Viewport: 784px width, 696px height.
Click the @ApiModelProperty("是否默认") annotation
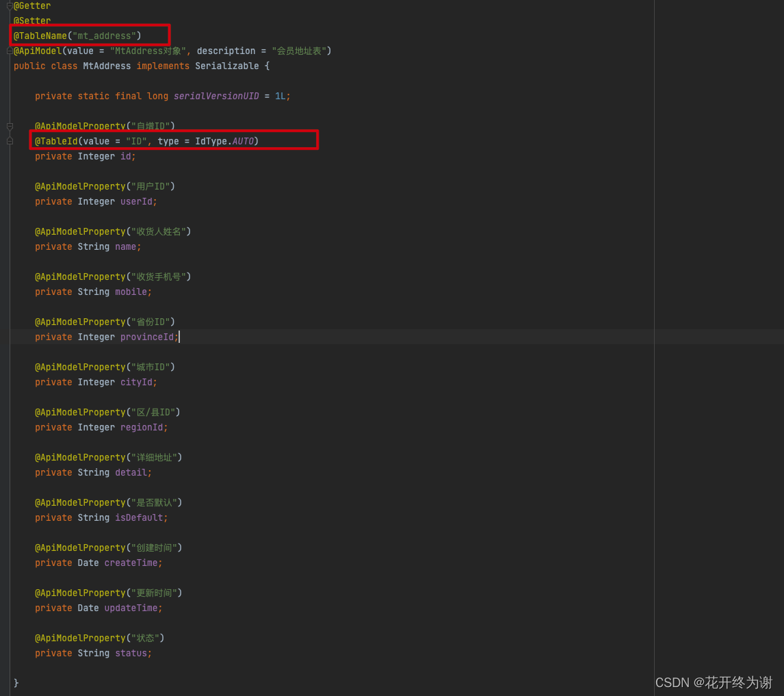point(109,502)
